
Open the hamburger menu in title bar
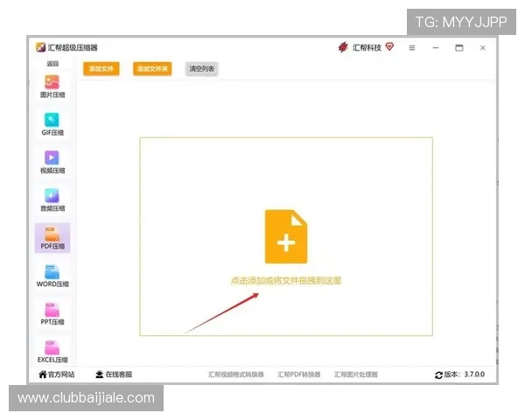pos(412,48)
